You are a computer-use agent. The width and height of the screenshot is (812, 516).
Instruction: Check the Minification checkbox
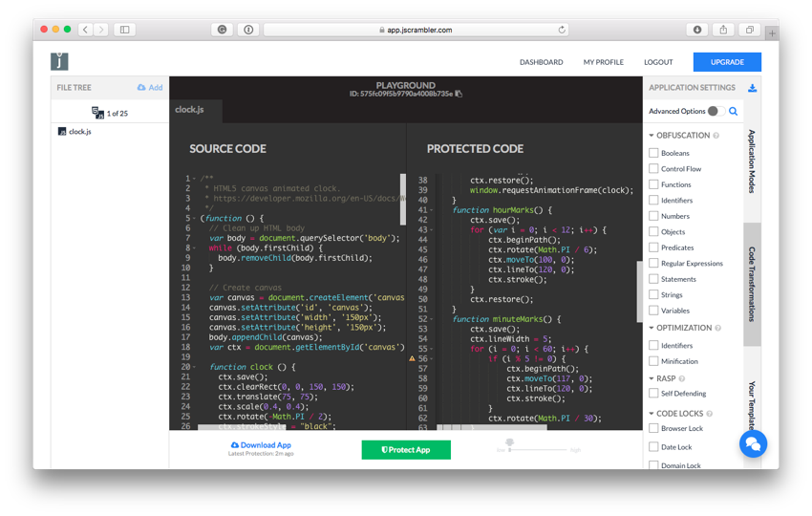653,361
